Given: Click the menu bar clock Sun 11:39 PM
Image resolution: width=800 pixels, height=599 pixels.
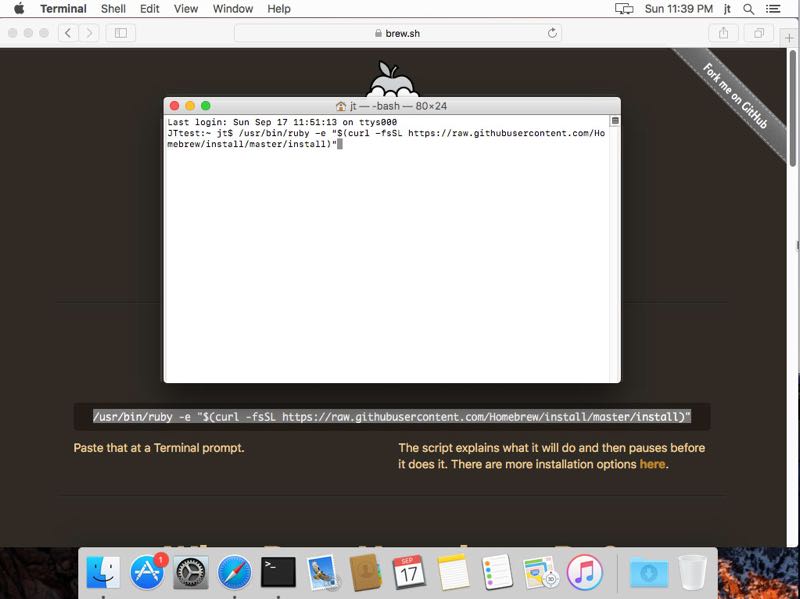Looking at the screenshot, I should (679, 9).
